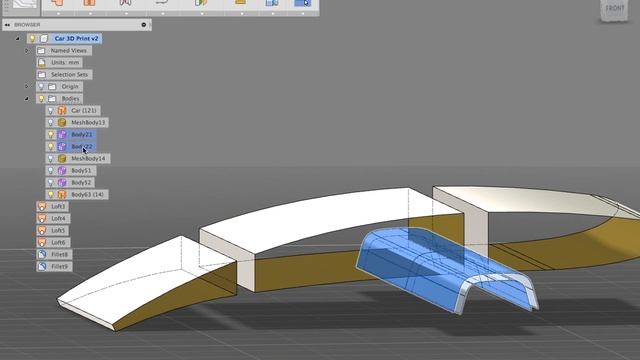Hide Body21 using its lightbulb

pyautogui.click(x=51, y=134)
